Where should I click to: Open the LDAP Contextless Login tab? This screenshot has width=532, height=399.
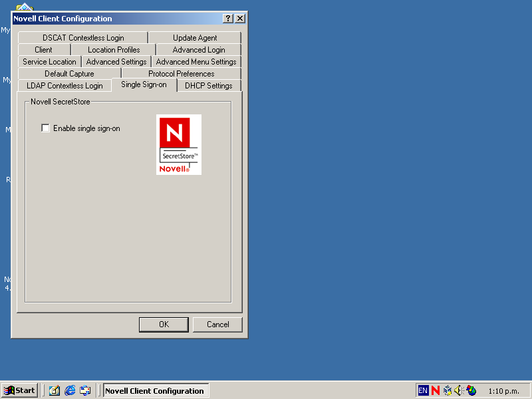pos(65,86)
